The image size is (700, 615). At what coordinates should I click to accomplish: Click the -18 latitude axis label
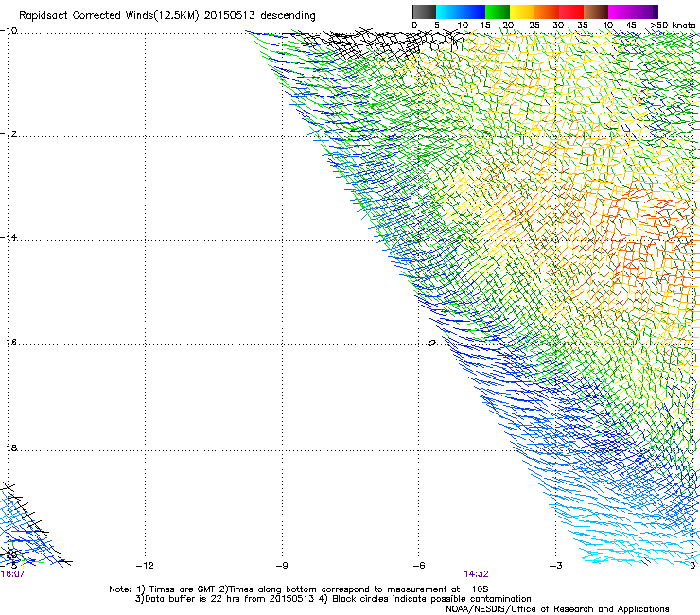[x=9, y=448]
